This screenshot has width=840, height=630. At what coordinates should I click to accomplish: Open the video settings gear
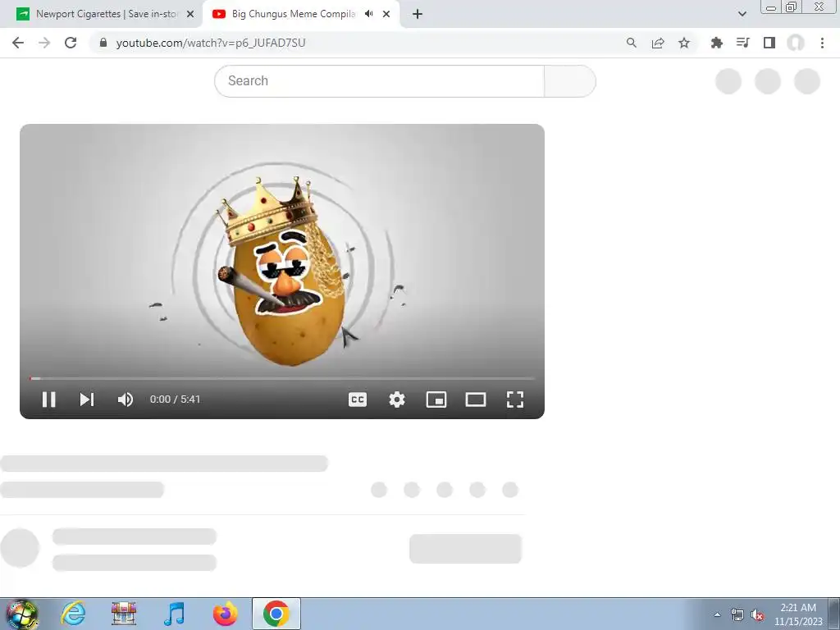pos(397,399)
